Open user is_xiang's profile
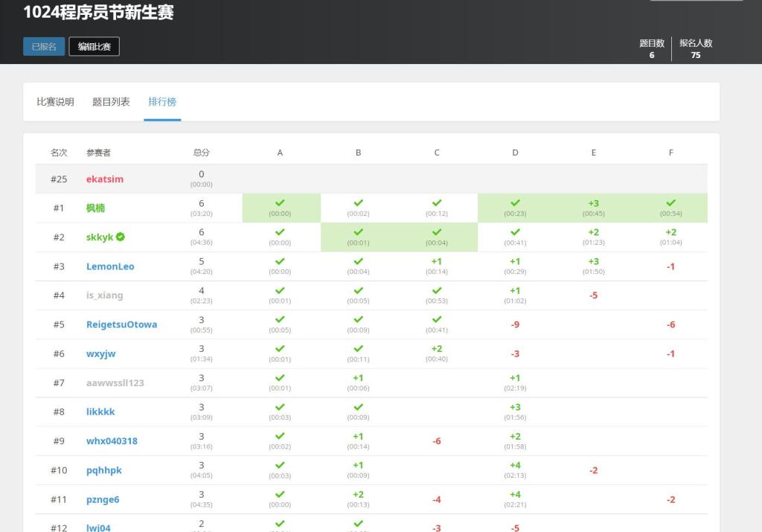The image size is (762, 532). tap(104, 295)
